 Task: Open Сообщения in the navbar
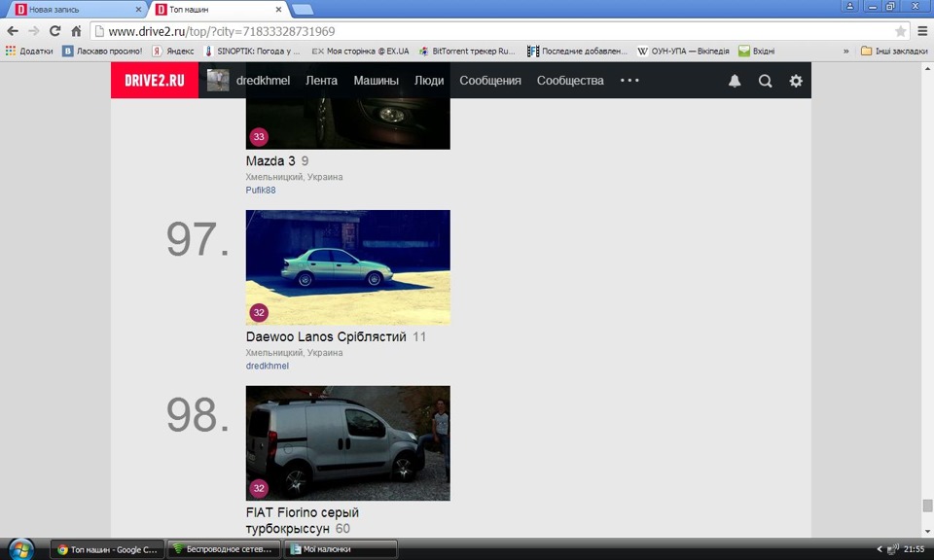point(490,81)
